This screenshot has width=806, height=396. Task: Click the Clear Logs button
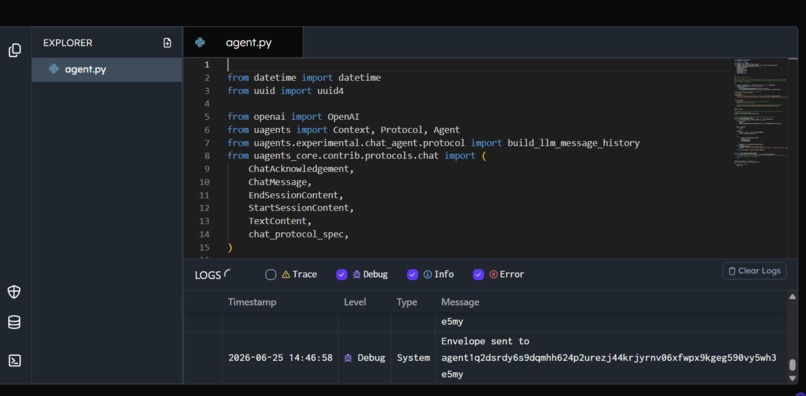[754, 271]
